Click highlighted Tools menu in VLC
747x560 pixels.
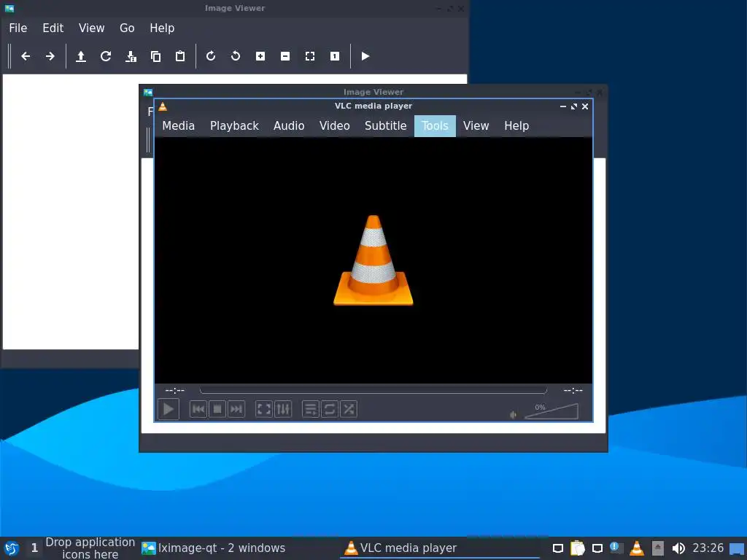(x=435, y=125)
